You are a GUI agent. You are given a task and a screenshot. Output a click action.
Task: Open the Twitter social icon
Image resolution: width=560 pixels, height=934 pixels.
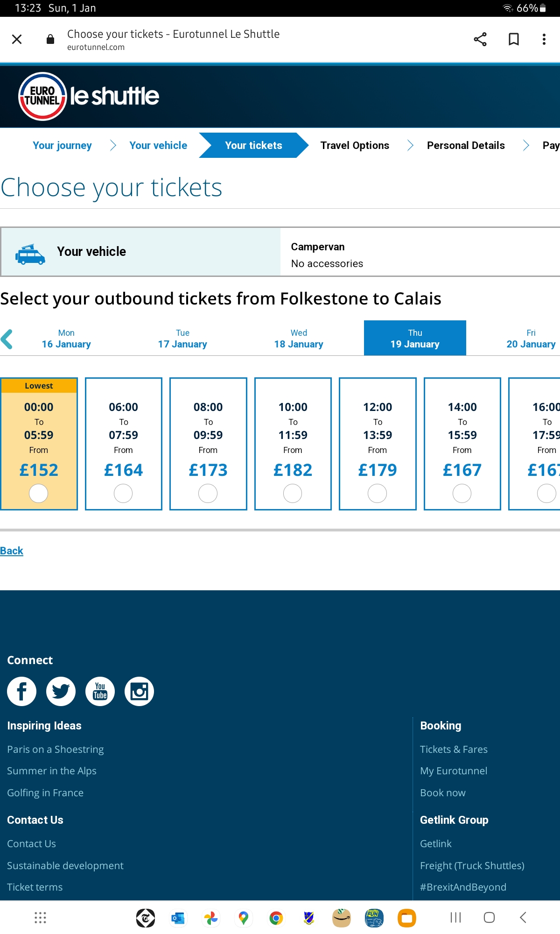[61, 691]
